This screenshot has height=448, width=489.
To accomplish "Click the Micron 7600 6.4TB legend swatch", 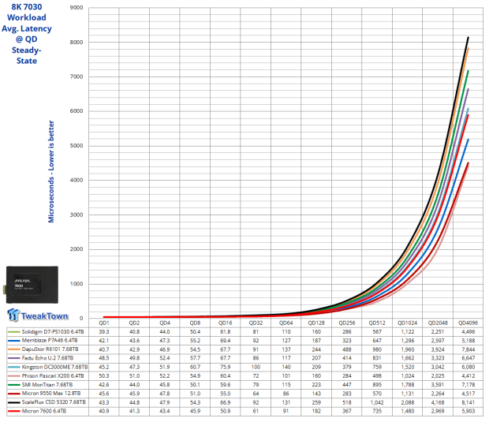I will pyautogui.click(x=13, y=411).
